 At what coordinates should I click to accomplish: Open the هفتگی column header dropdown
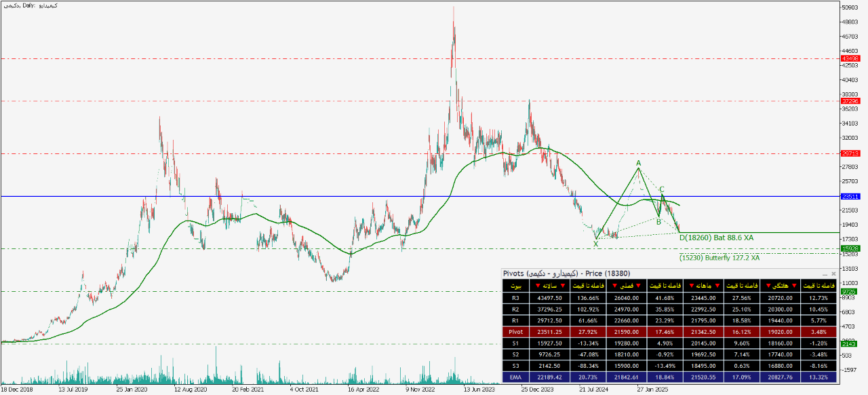[x=778, y=286]
